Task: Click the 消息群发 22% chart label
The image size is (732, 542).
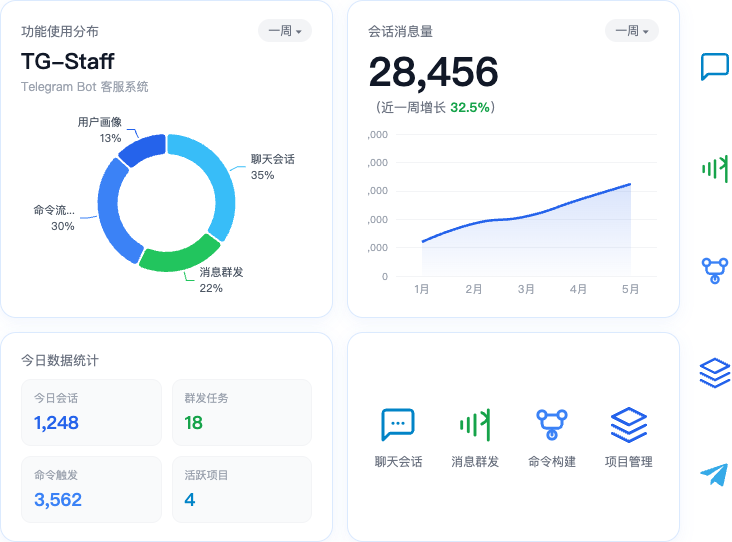Action: tap(221, 280)
